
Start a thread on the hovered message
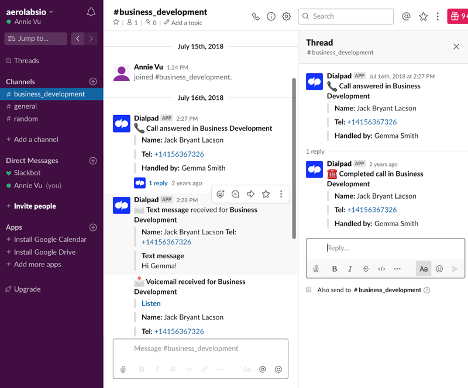[x=235, y=194]
